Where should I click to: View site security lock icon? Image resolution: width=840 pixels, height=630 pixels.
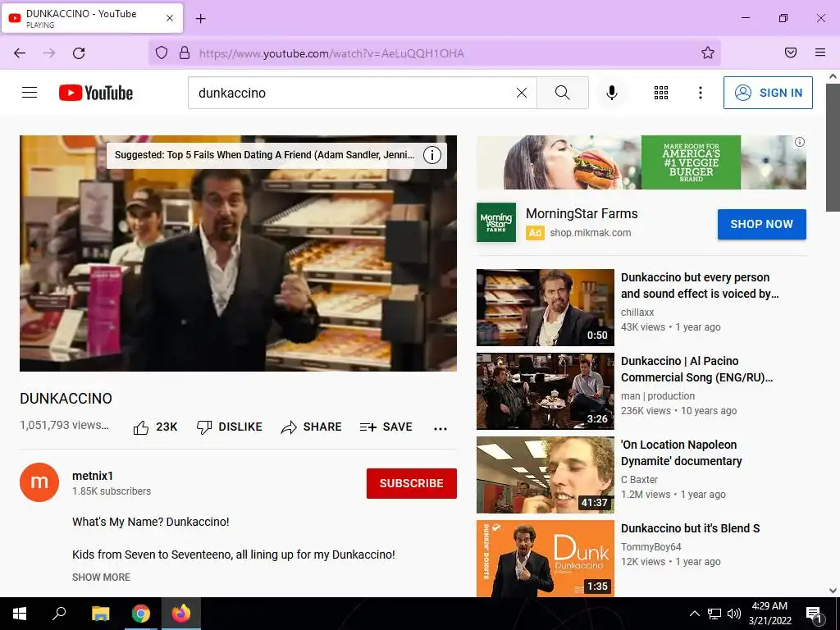tap(185, 52)
